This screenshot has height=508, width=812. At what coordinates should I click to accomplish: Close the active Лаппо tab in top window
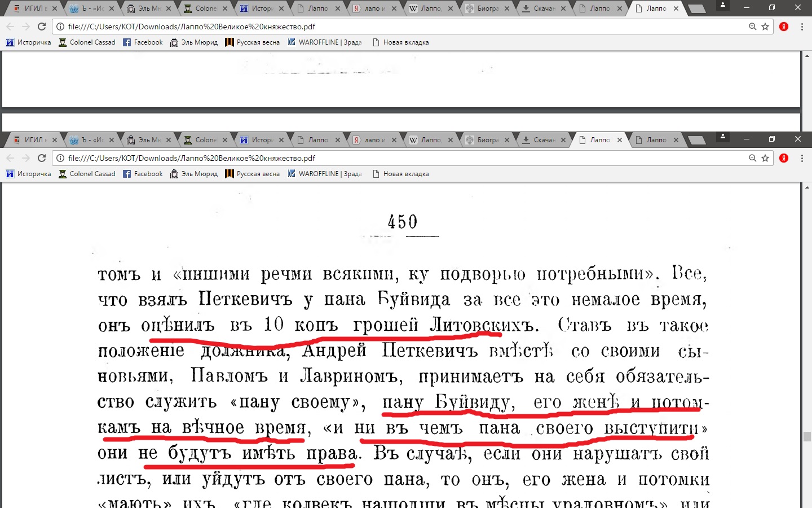676,8
